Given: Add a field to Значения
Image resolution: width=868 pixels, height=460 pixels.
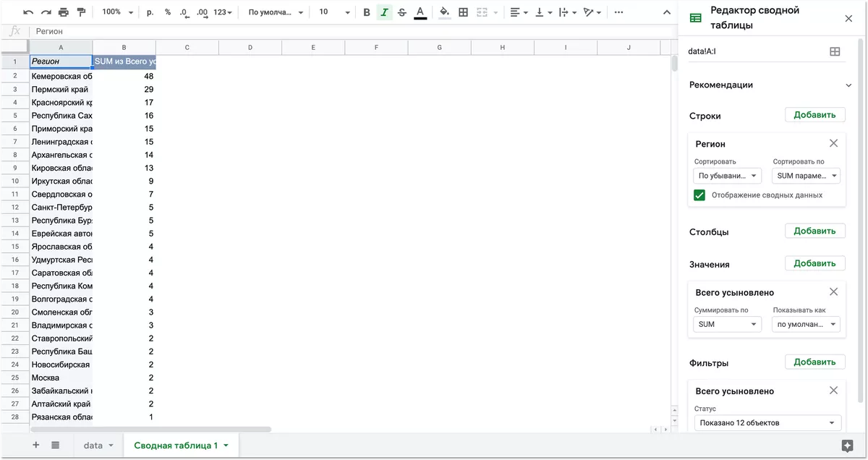Looking at the screenshot, I should tap(814, 263).
